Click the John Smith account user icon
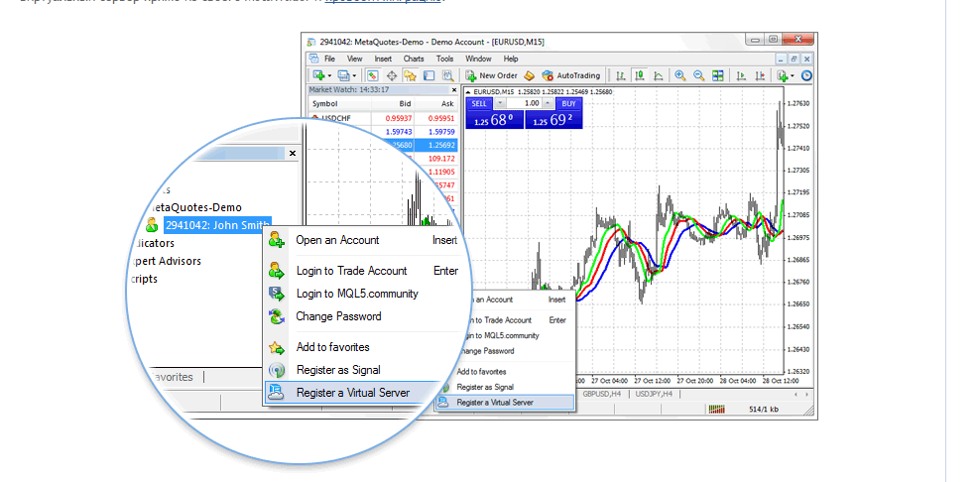 pos(152,226)
